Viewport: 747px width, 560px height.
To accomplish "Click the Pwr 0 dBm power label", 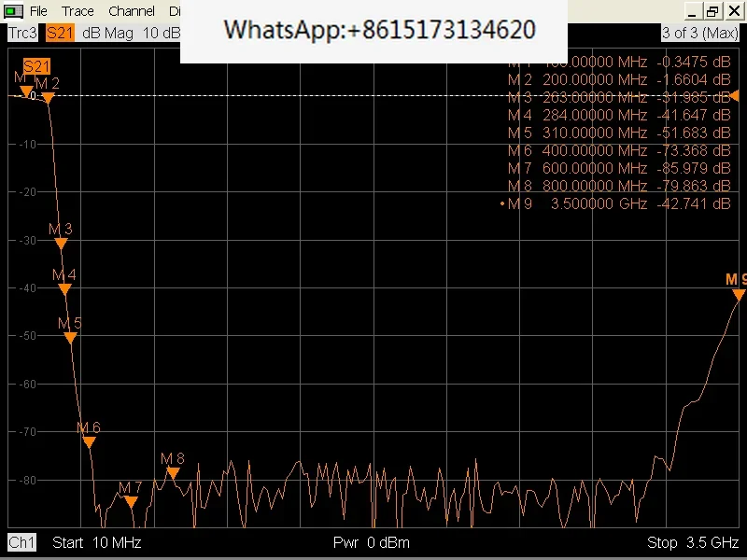I will pyautogui.click(x=371, y=542).
